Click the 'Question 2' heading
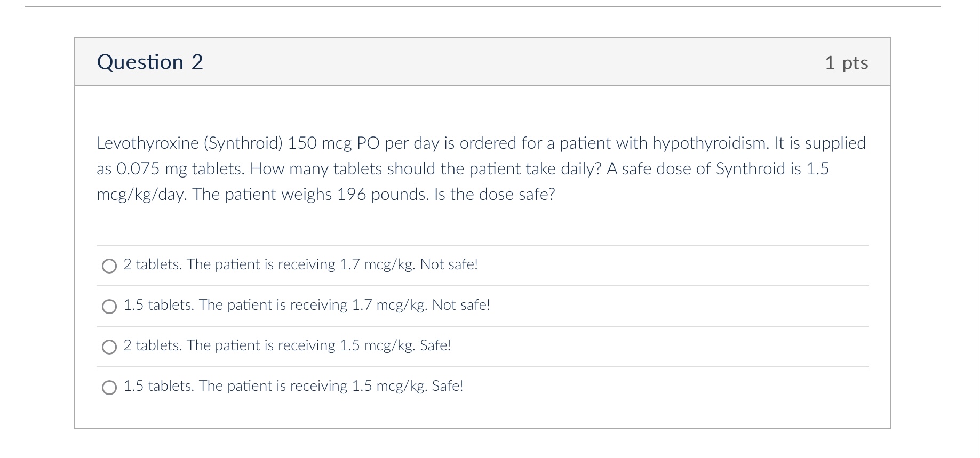The height and width of the screenshot is (458, 980). coord(150,62)
